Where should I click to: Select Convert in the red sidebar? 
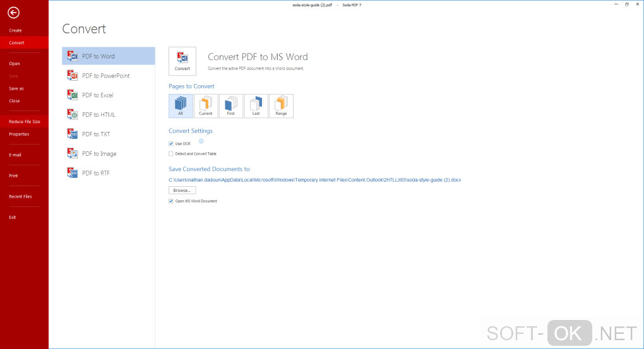(x=24, y=43)
